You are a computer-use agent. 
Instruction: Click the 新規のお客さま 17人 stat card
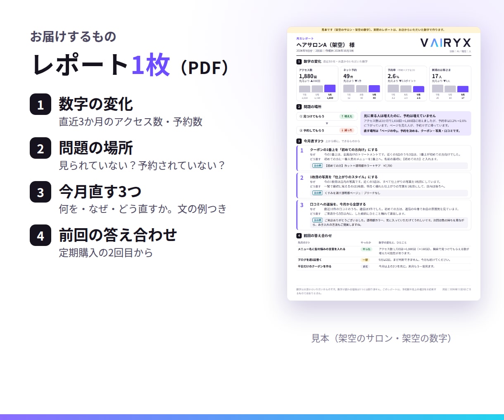click(x=450, y=84)
